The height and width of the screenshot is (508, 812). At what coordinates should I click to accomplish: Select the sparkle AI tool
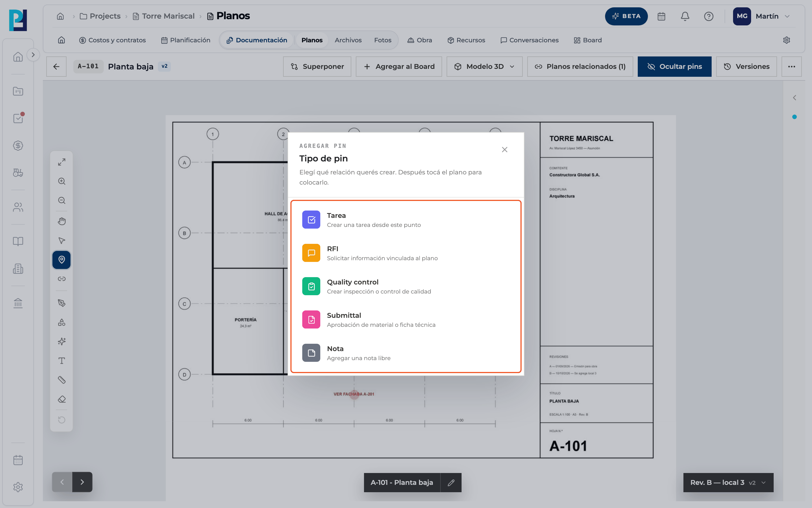click(x=61, y=341)
